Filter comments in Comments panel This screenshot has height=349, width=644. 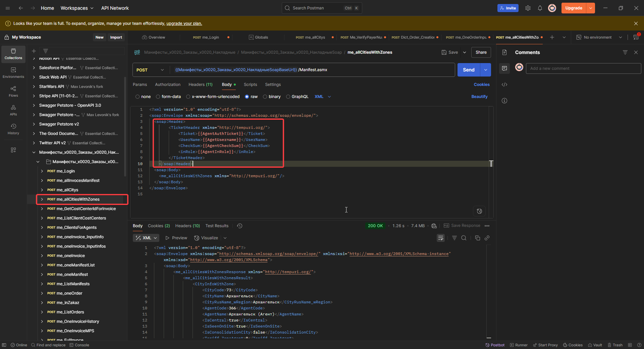[625, 52]
